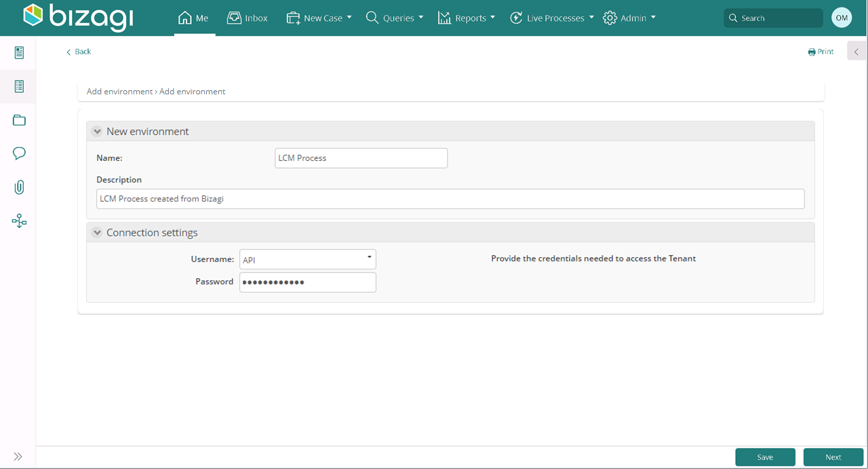Image resolution: width=868 pixels, height=469 pixels.
Task: Open the Username dropdown
Action: pos(308,259)
